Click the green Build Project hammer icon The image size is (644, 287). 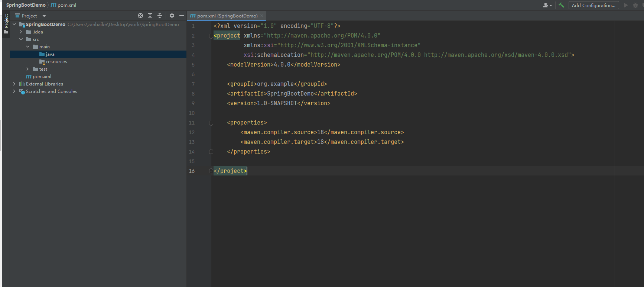(561, 5)
